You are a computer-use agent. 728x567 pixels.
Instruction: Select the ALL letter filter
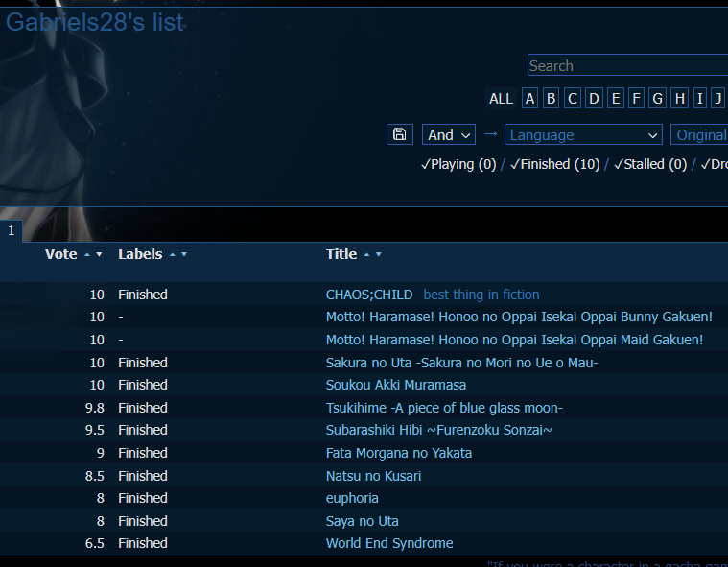[x=501, y=99]
